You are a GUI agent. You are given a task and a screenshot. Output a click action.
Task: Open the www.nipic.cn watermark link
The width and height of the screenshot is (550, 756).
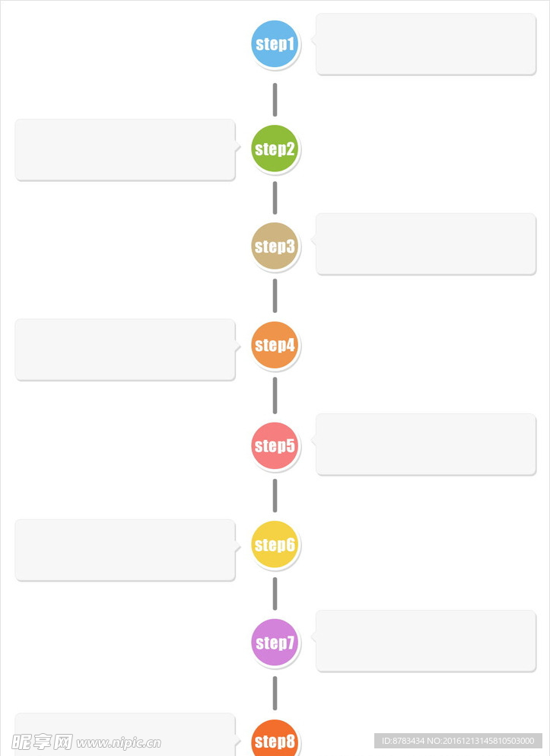pos(119,742)
